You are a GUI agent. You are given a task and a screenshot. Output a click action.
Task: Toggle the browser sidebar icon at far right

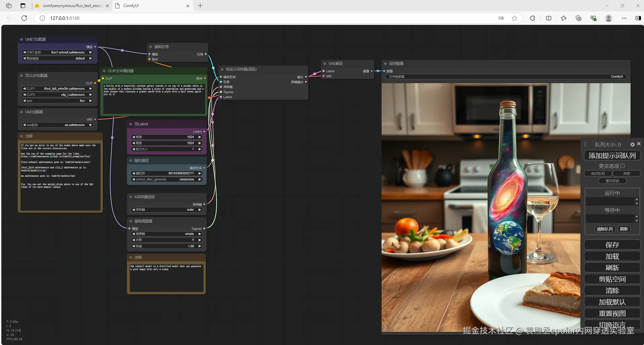click(638, 18)
